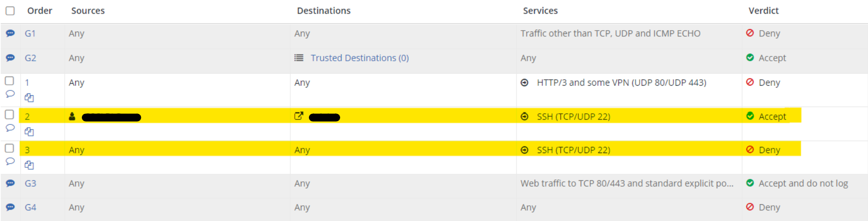Screen dimensions: 868x221
Task: Click the Verdict column header
Action: (x=764, y=11)
